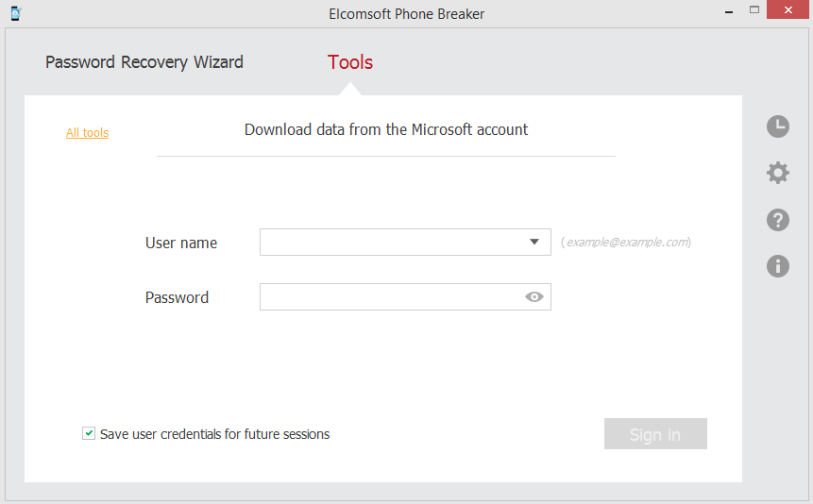
Task: Switch to the Password Recovery Wizard tab
Action: (x=144, y=62)
